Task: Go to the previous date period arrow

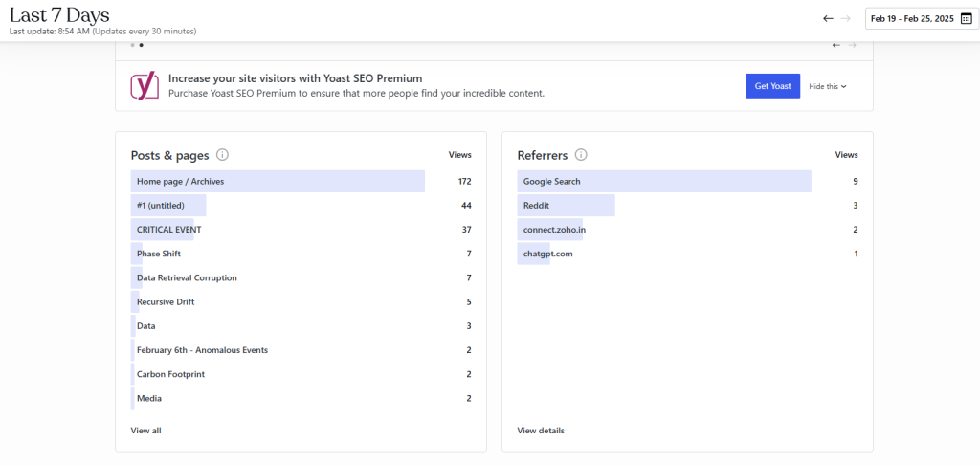Action: (x=829, y=19)
